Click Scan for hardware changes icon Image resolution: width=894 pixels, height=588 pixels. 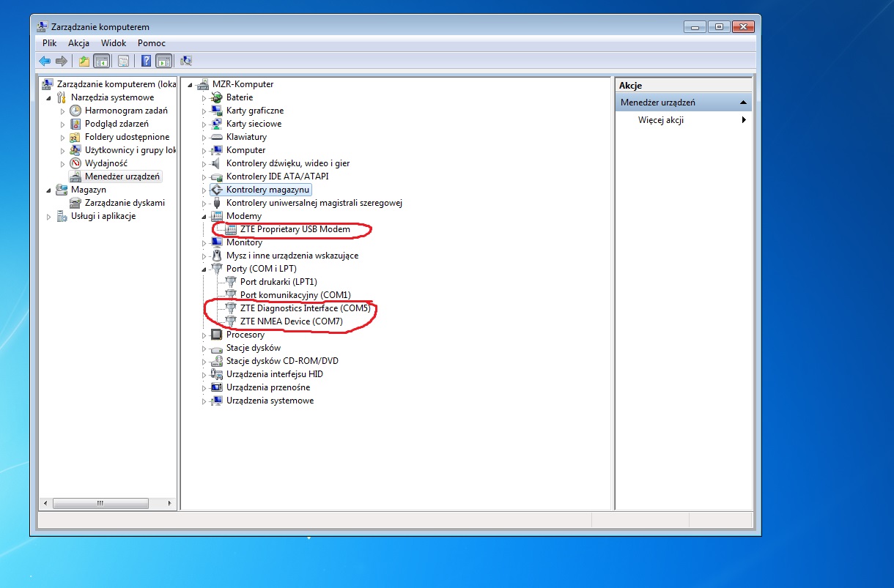(x=186, y=62)
